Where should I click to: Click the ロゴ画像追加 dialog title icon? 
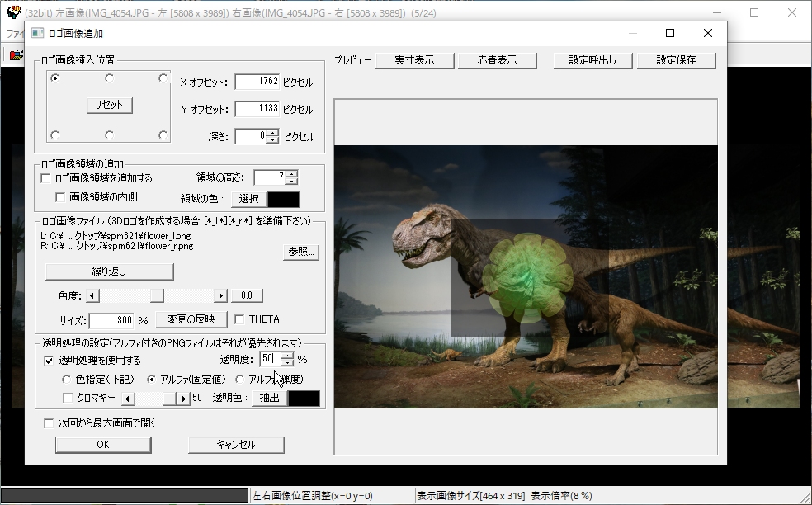point(37,33)
